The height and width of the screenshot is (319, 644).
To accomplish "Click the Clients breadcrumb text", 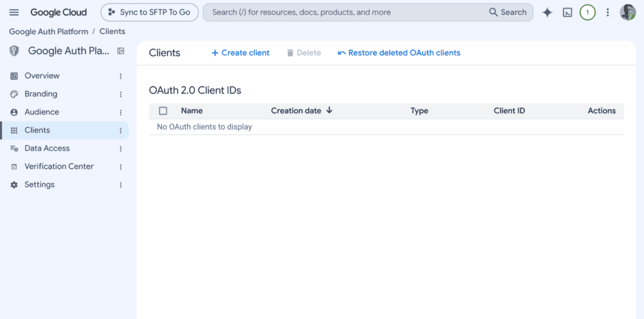I will point(112,31).
